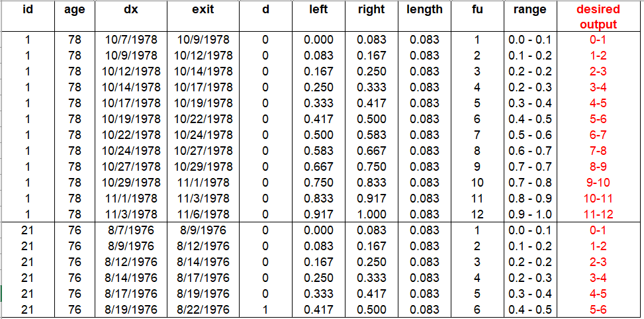Select the exit cell showing 11/6/1978

click(203, 214)
